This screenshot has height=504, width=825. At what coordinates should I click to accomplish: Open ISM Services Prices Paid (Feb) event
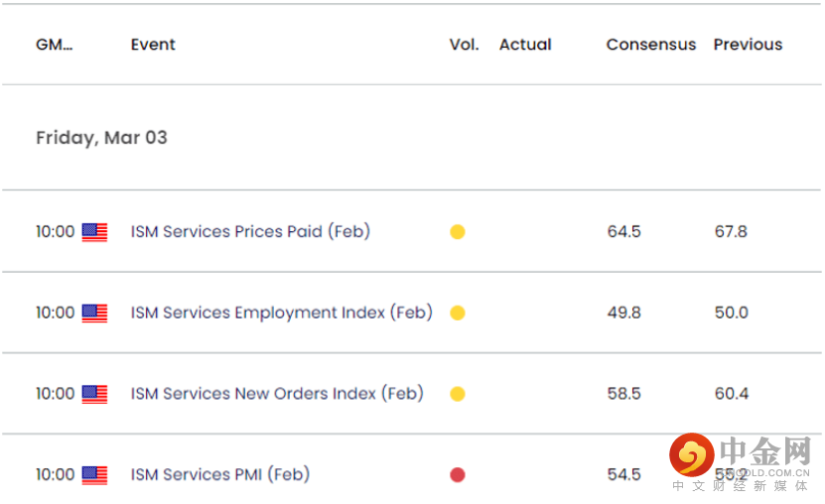coord(250,231)
